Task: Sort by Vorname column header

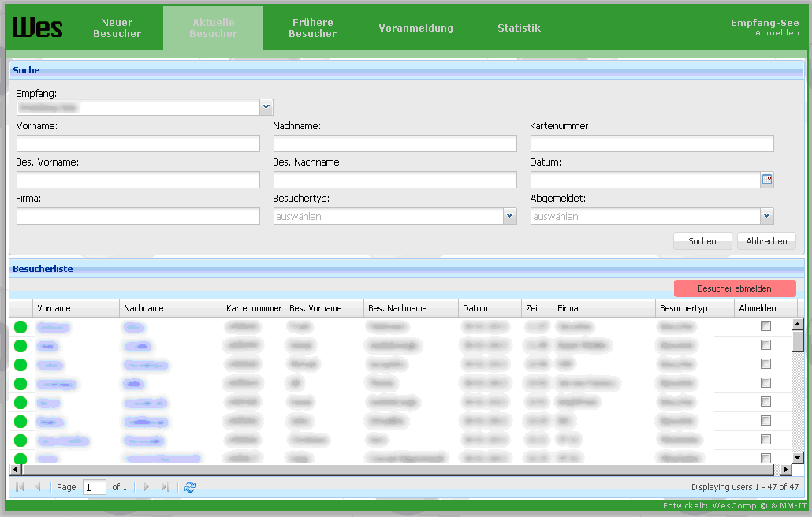Action: point(76,308)
